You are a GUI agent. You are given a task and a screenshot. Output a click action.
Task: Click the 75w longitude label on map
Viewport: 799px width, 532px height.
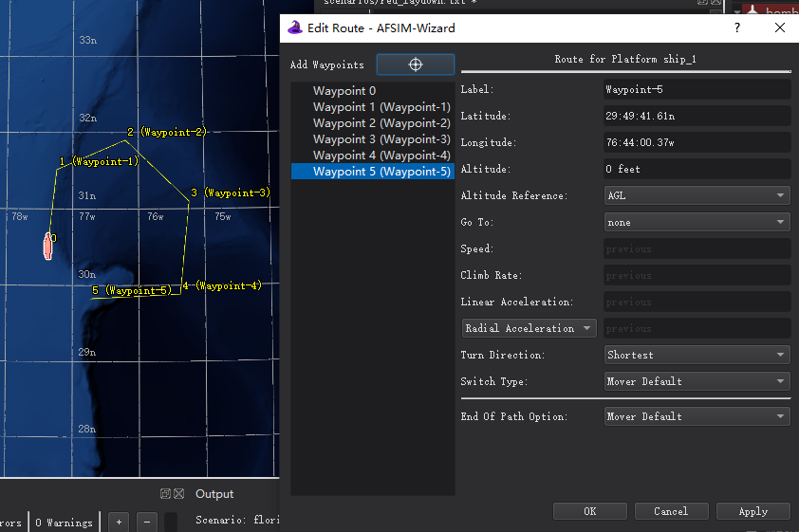pyautogui.click(x=223, y=216)
